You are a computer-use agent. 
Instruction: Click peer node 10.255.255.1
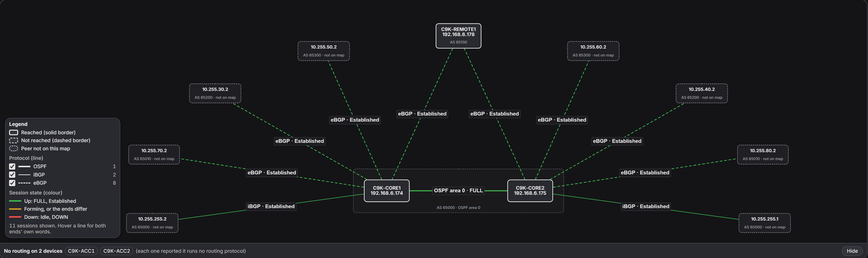pyautogui.click(x=764, y=223)
